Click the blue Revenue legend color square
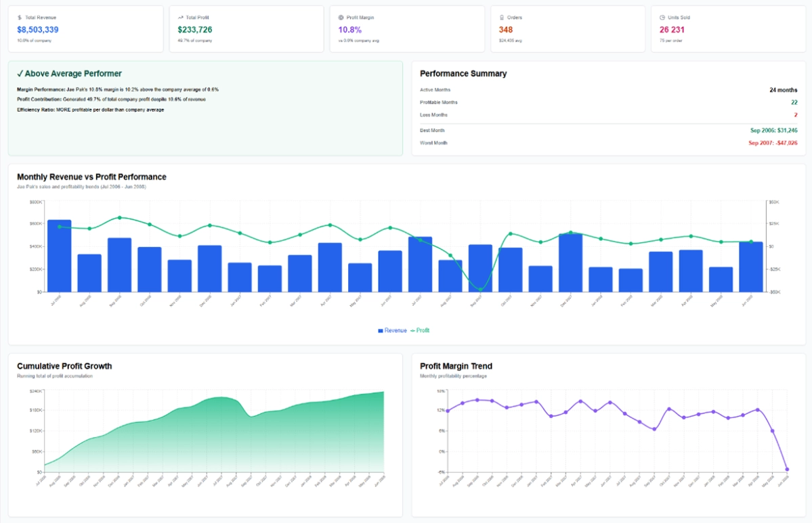 click(381, 331)
